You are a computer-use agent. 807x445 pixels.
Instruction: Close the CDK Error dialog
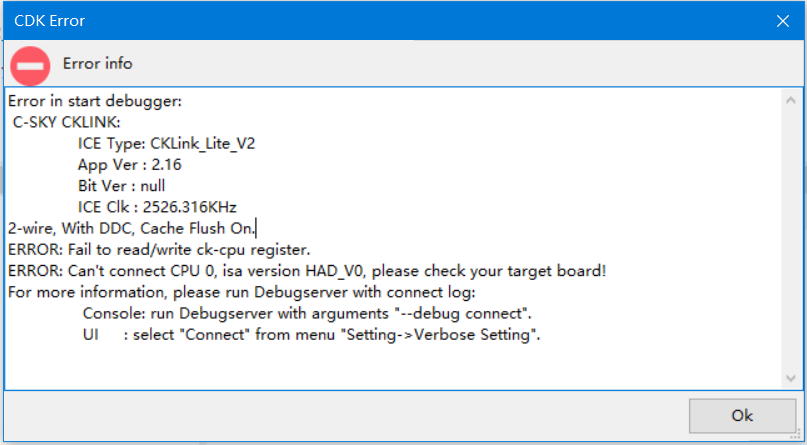pos(782,20)
